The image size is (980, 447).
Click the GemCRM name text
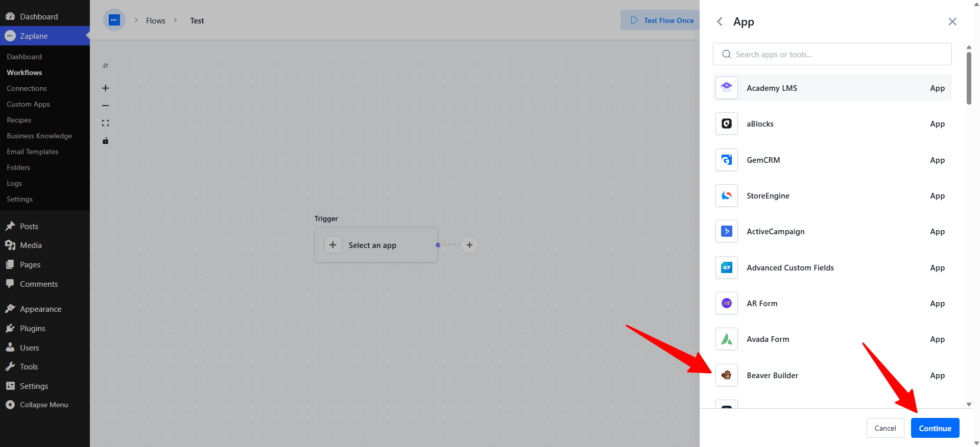tap(763, 160)
